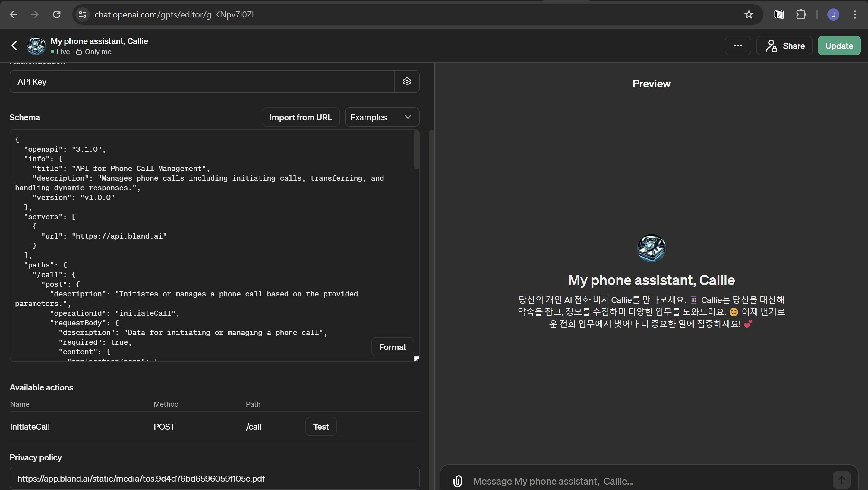868x490 pixels.
Task: Click the authentication settings gear icon
Action: click(407, 81)
